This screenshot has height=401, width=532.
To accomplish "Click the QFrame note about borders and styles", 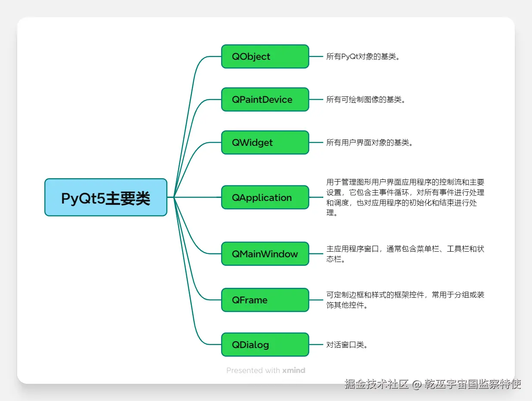I will click(404, 300).
